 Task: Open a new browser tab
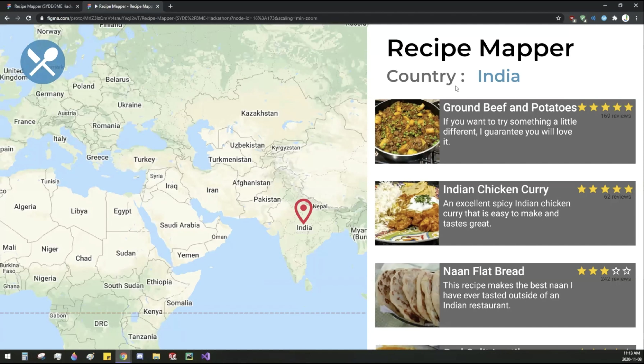tap(170, 6)
